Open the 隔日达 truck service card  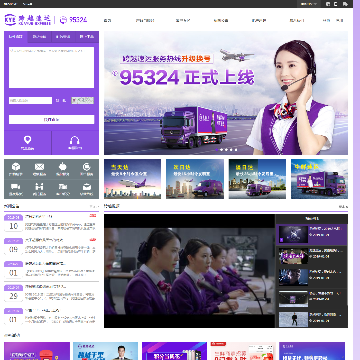point(257,179)
